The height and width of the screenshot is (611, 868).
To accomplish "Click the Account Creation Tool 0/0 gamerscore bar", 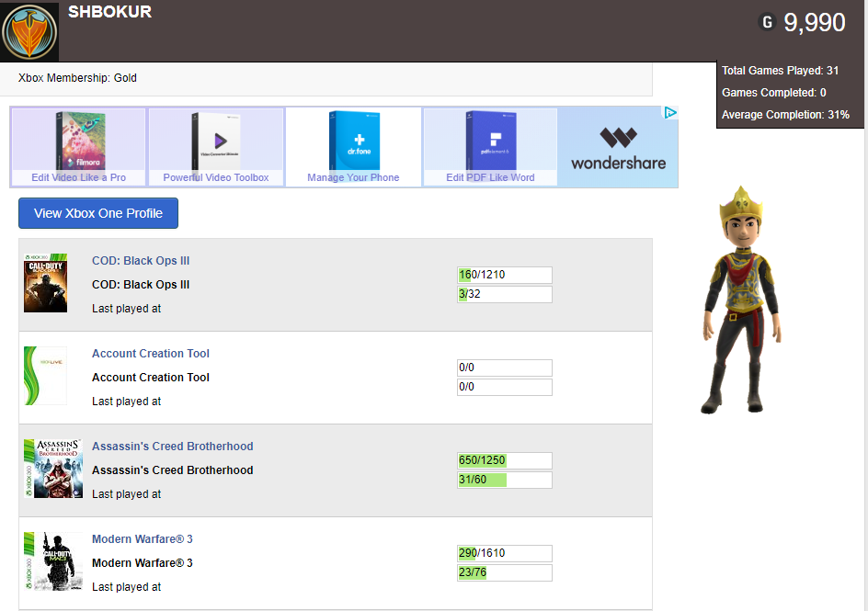I will 504,368.
